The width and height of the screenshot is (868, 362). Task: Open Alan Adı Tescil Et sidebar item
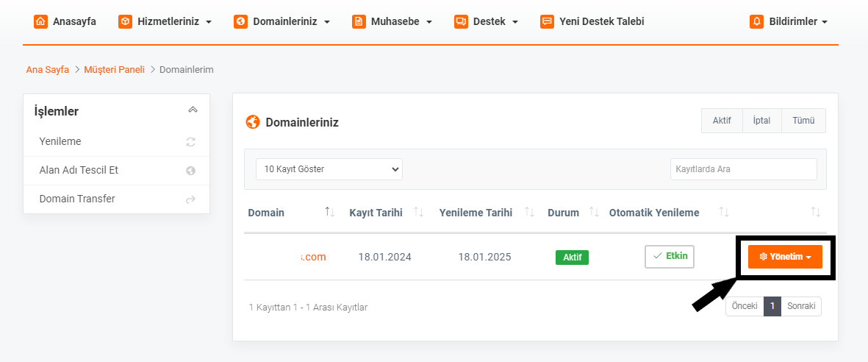click(117, 171)
